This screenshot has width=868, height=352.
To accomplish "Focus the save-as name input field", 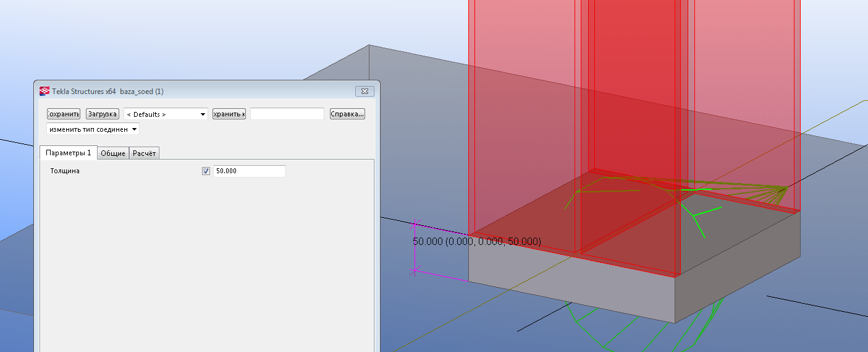I will click(x=287, y=114).
